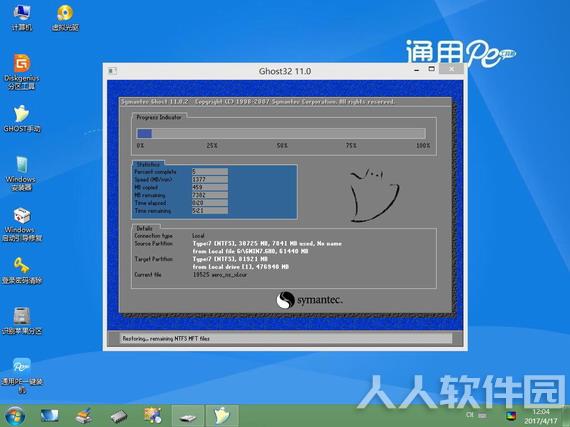Click the colorful display tray icon

511,415
